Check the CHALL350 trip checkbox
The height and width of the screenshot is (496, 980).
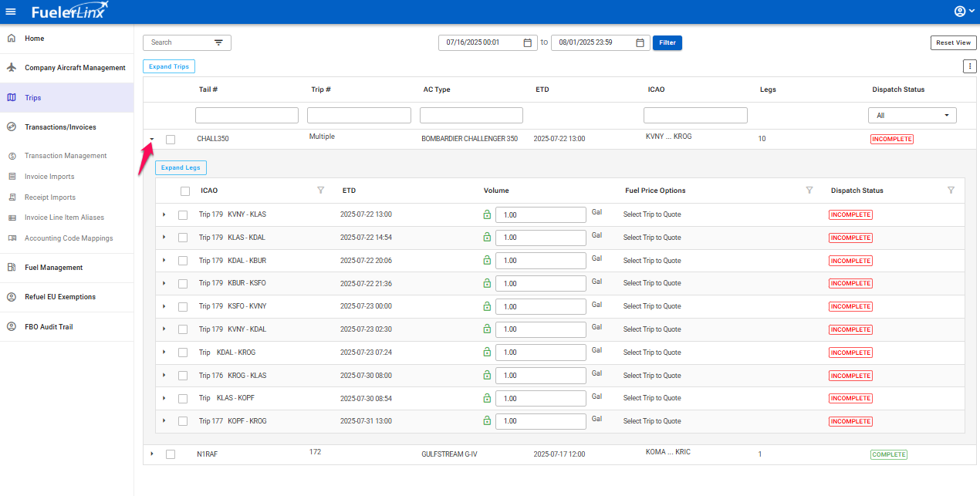click(x=171, y=140)
